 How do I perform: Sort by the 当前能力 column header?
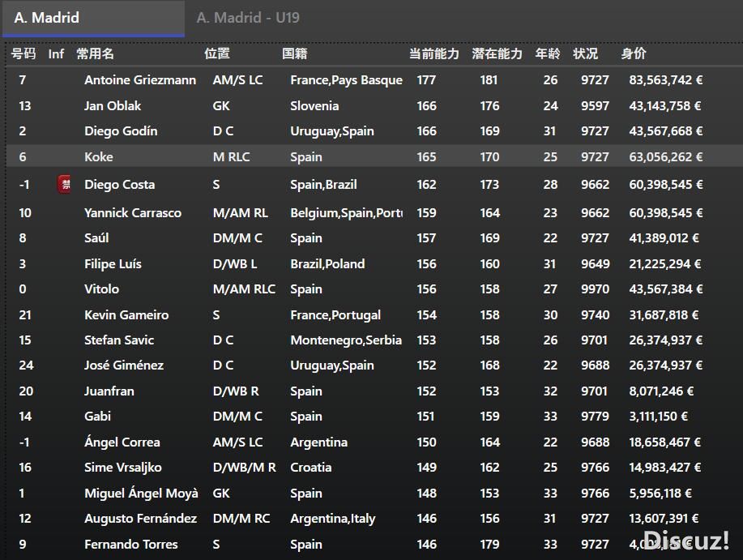[434, 53]
